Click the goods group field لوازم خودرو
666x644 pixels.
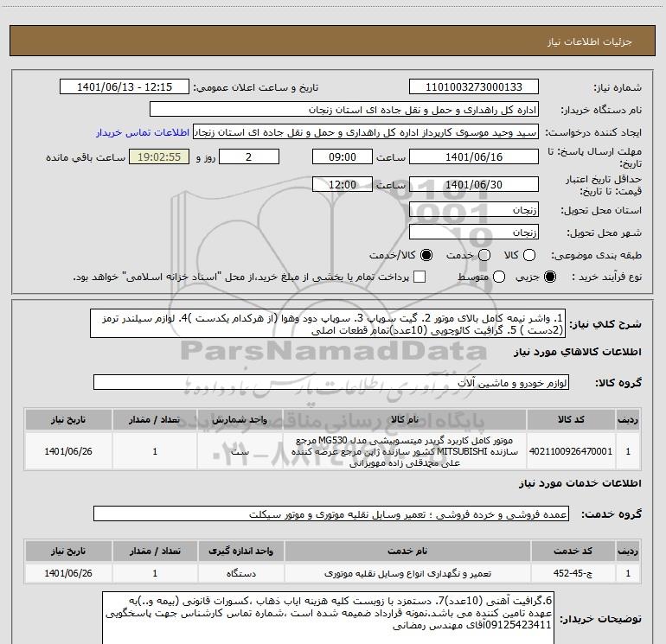(x=331, y=382)
